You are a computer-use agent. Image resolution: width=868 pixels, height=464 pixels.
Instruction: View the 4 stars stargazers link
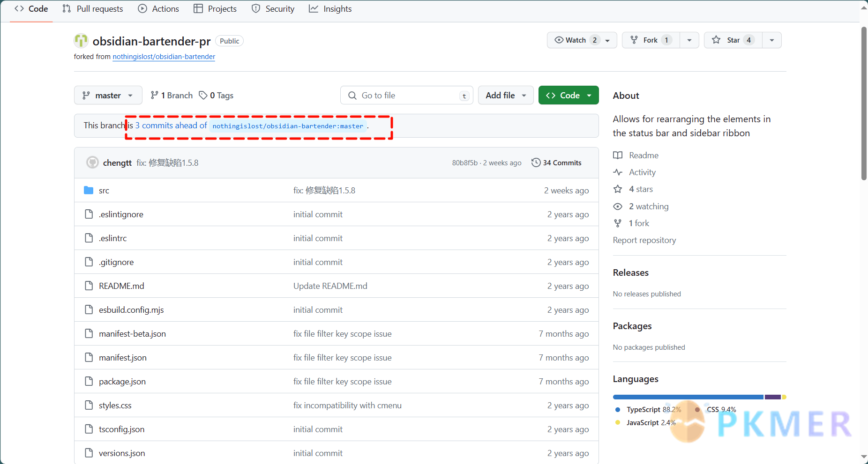(633, 189)
